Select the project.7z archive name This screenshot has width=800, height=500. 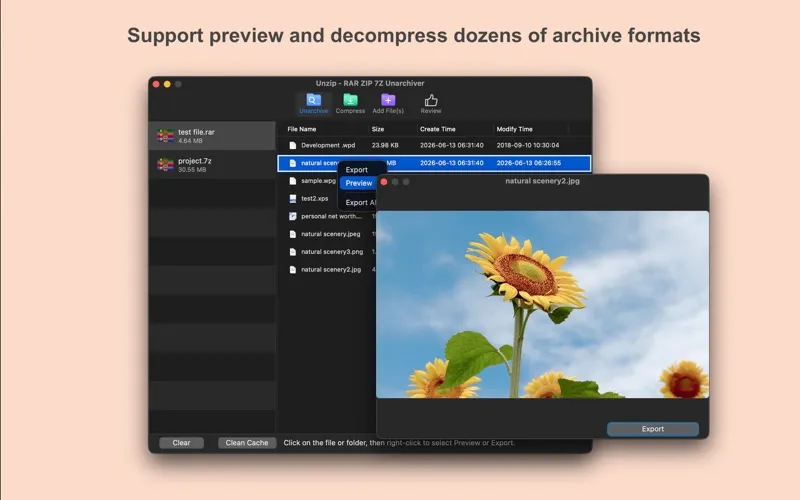[194, 161]
